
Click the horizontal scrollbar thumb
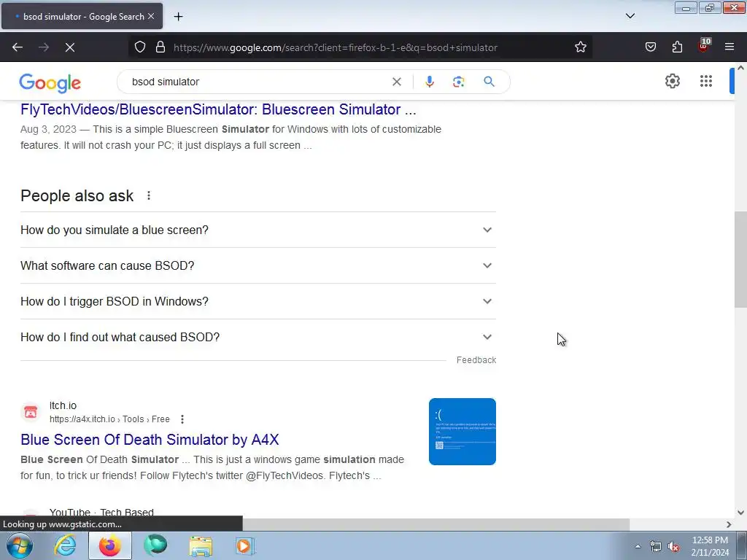coord(436,524)
